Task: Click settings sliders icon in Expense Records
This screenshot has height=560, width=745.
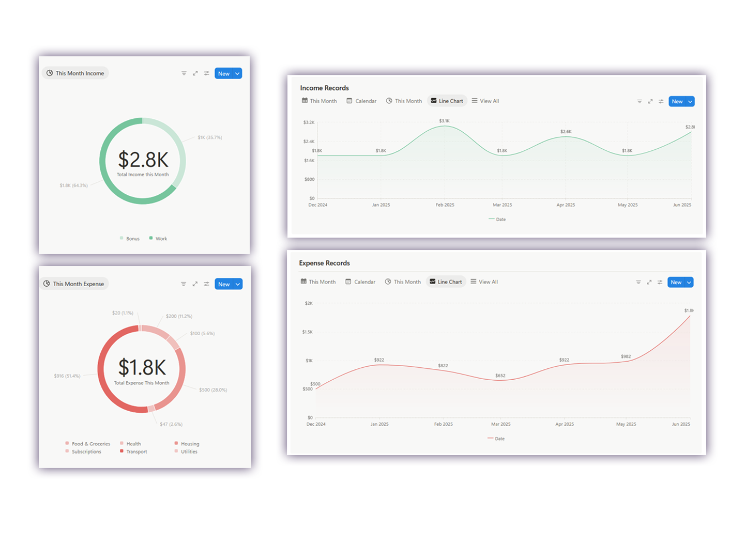Action: tap(660, 283)
